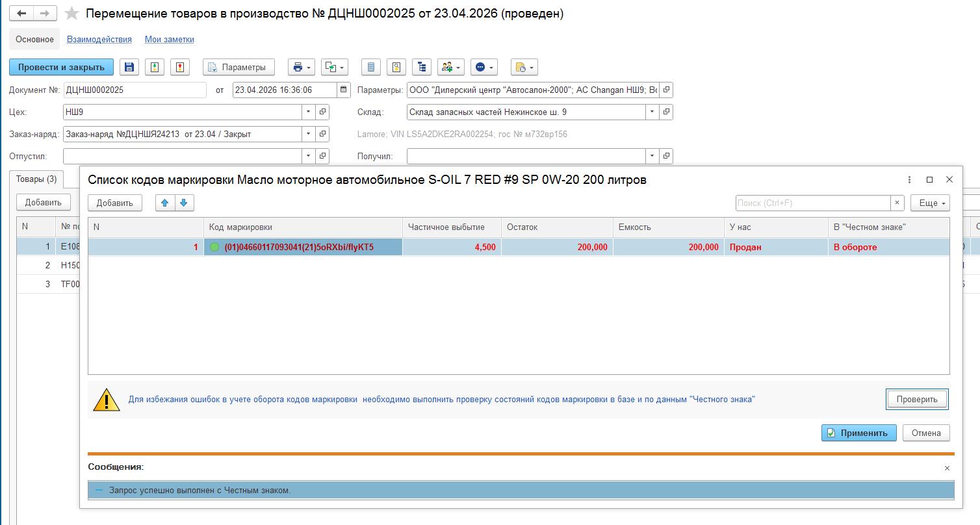Click the Поиск search field in dialog
The image size is (980, 525).
(812, 203)
